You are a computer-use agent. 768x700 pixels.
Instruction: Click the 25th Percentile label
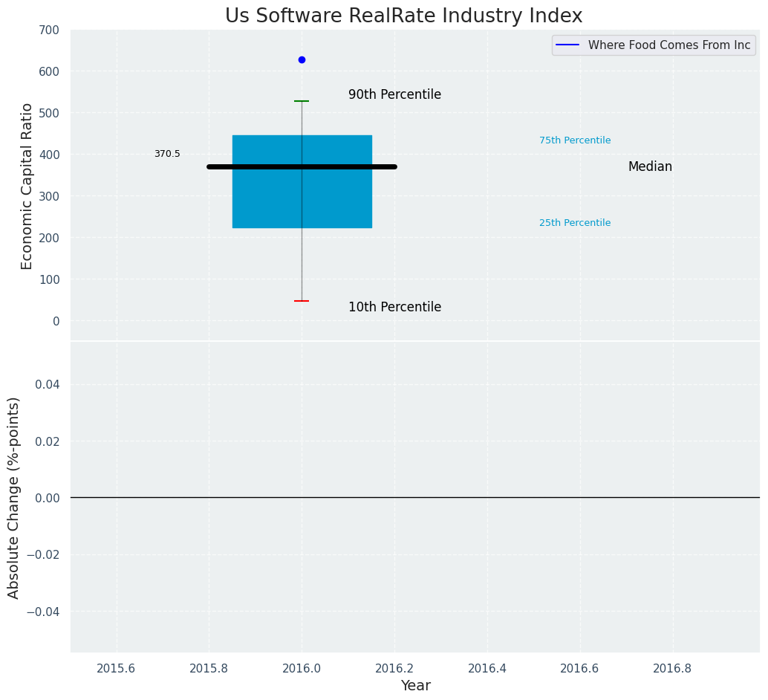pyautogui.click(x=575, y=223)
